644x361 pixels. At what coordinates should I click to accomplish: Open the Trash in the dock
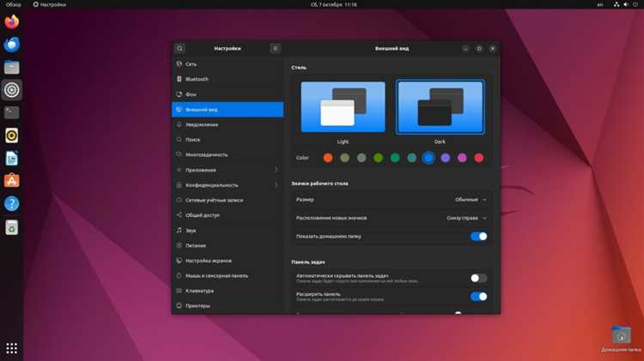click(11, 227)
